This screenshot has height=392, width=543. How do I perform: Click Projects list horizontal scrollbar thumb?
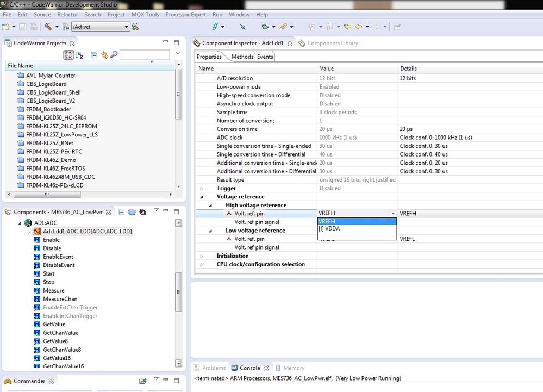pos(47,195)
